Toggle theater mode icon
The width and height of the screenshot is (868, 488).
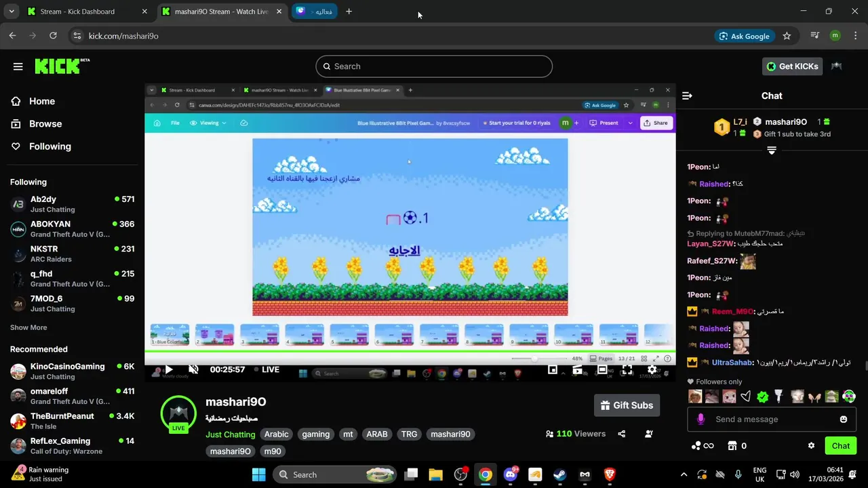(x=602, y=369)
